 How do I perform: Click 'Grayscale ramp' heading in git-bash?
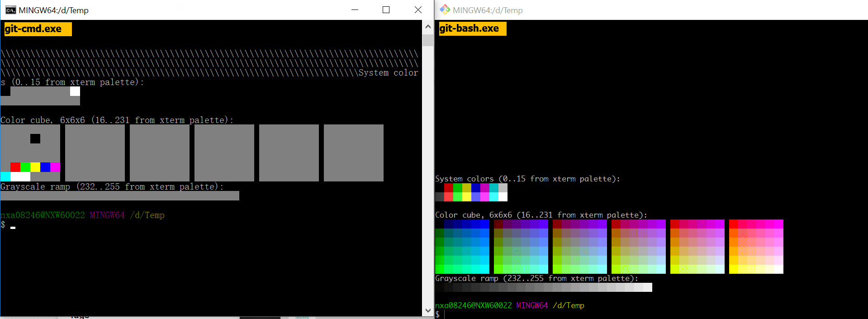point(536,278)
